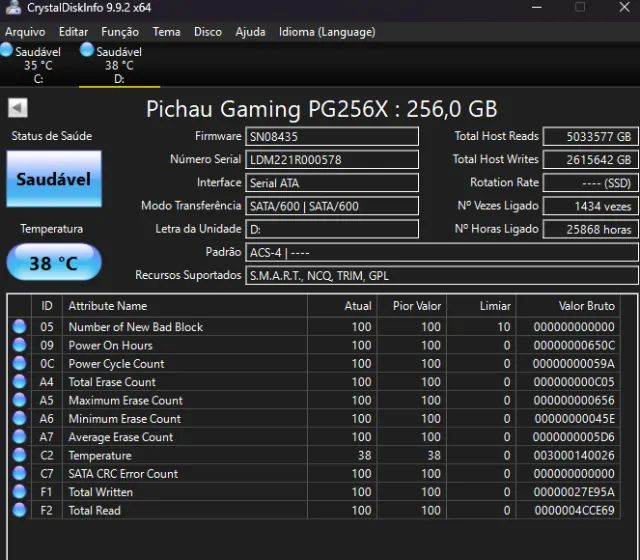Open the Função menu
Screen dimensions: 640x560
coord(120,32)
